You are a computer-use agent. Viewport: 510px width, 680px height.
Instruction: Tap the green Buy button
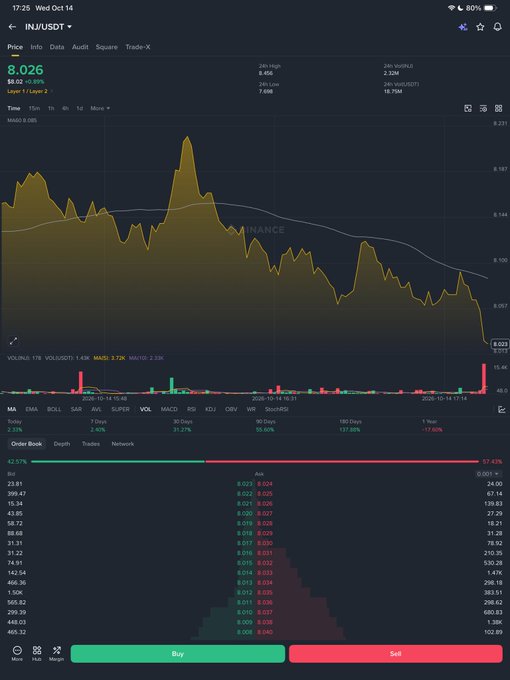pos(178,653)
